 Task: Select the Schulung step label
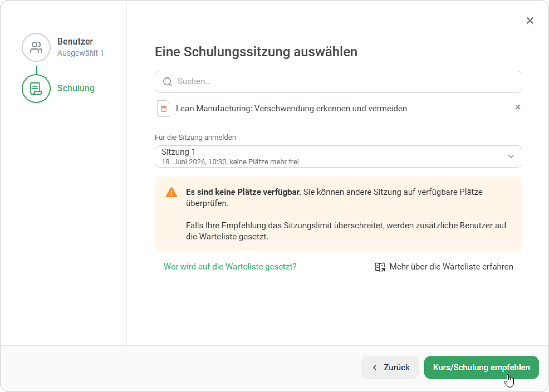point(76,88)
